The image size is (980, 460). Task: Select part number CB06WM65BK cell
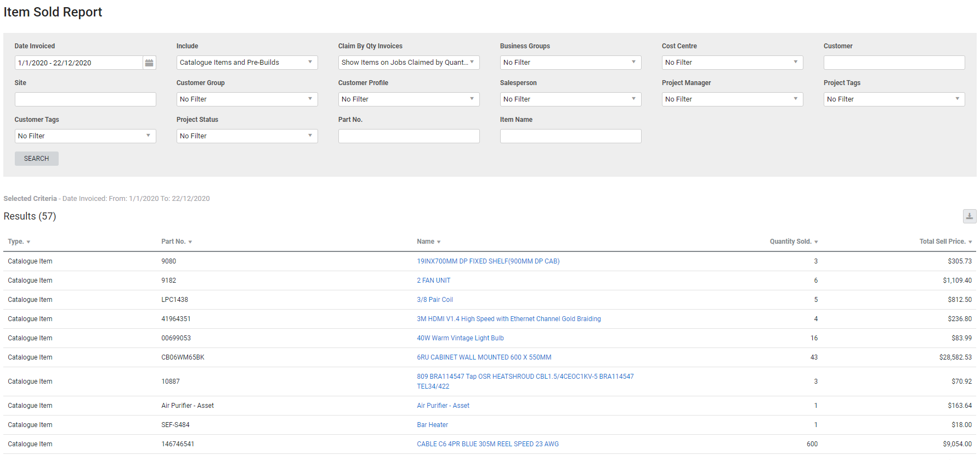tap(183, 357)
